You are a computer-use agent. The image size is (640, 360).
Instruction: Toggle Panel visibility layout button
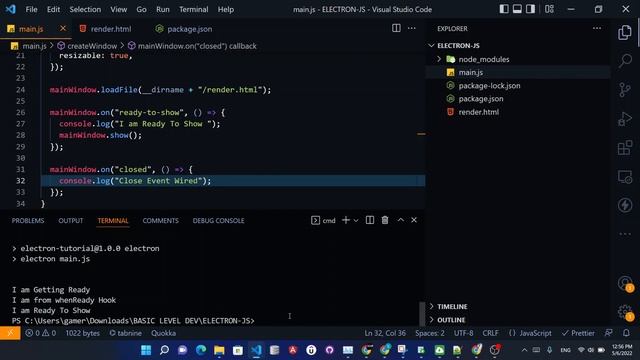(517, 9)
